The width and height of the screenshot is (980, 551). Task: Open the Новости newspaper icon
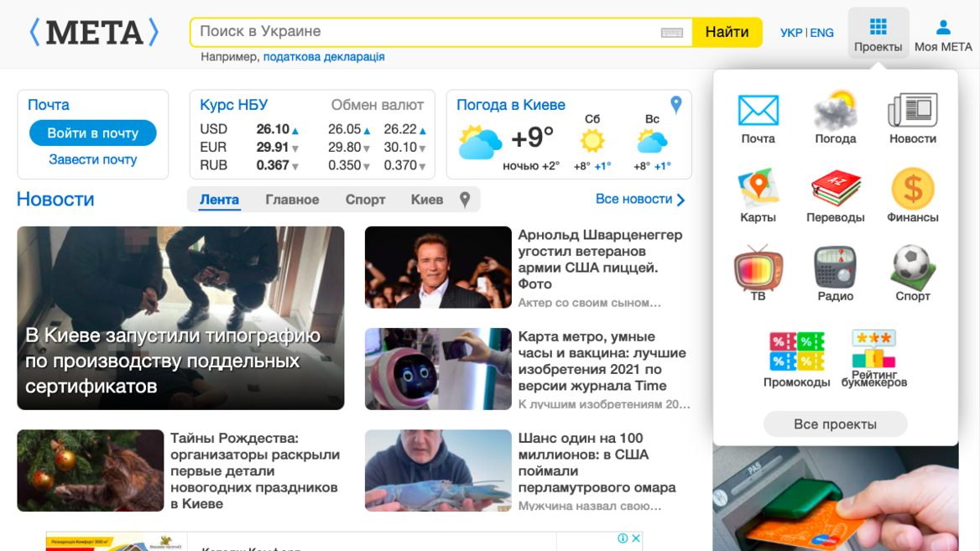(912, 111)
